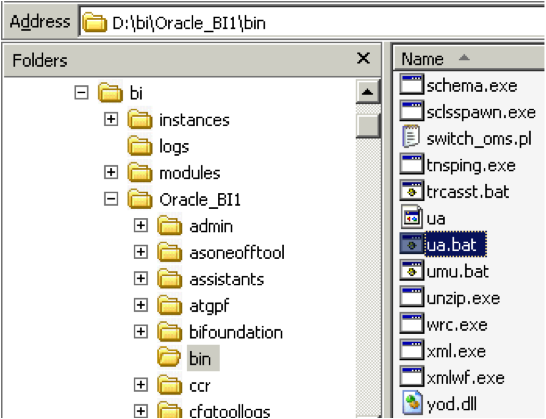546x419 pixels.
Task: Collapse the Oracle_BI1 folder node
Action: click(111, 199)
